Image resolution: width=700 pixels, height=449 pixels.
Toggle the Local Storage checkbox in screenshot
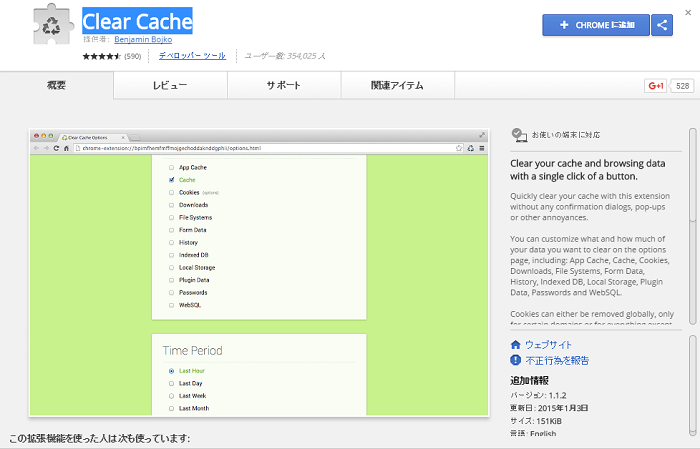(171, 267)
